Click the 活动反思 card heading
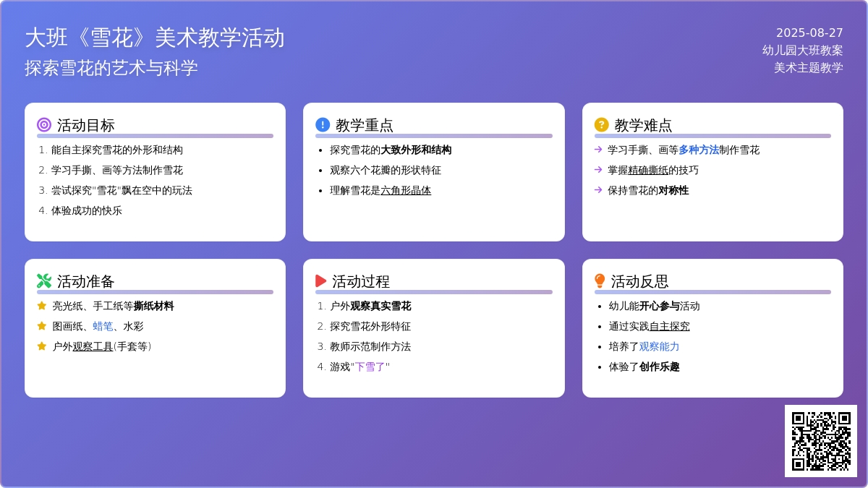Viewport: 868px width, 488px height. click(x=640, y=281)
